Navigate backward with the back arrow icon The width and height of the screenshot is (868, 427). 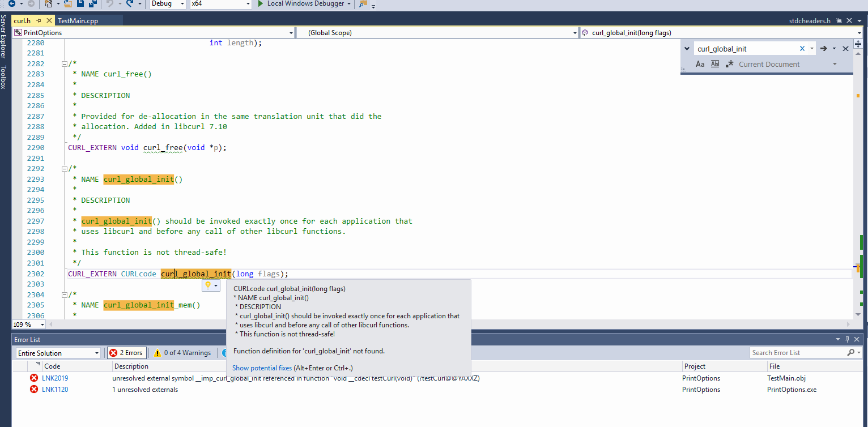(11, 3)
